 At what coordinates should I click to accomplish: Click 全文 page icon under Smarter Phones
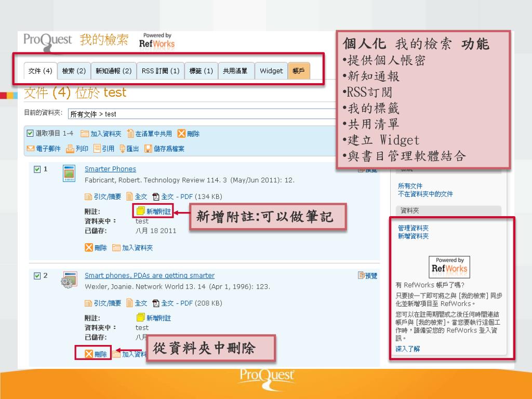tap(129, 196)
